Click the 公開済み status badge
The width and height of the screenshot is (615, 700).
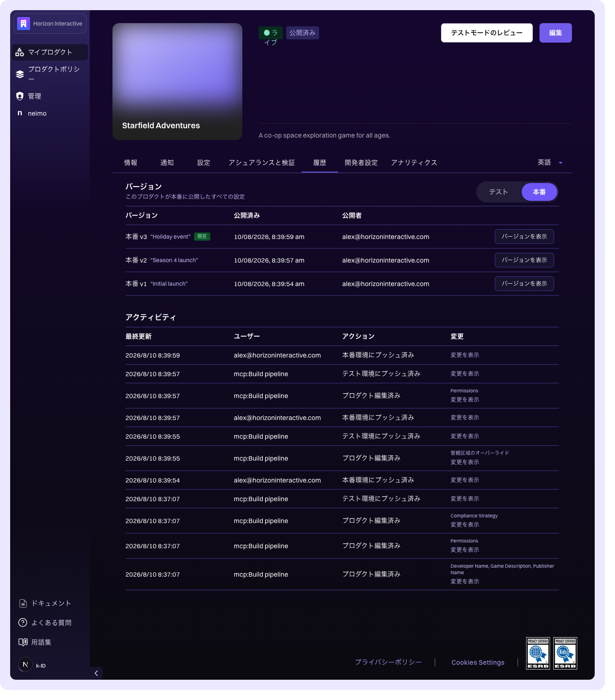[x=302, y=33]
